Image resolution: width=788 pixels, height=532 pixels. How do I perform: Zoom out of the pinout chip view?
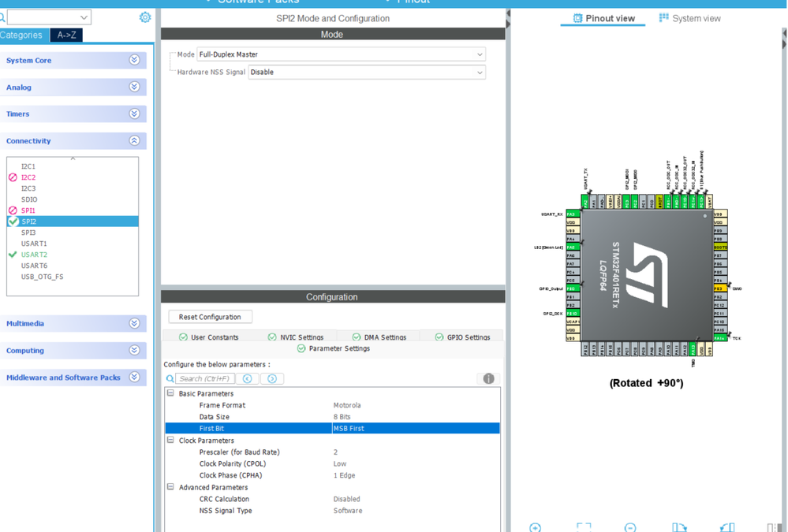(x=629, y=527)
